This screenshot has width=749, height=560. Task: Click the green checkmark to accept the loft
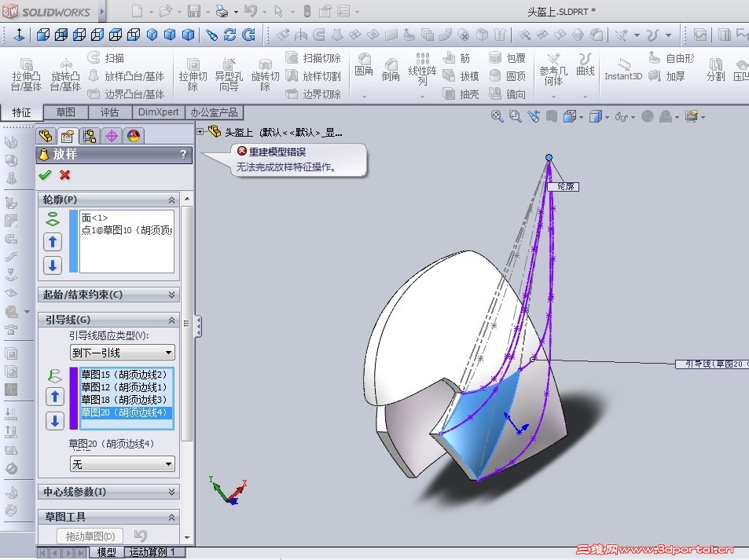coord(45,174)
